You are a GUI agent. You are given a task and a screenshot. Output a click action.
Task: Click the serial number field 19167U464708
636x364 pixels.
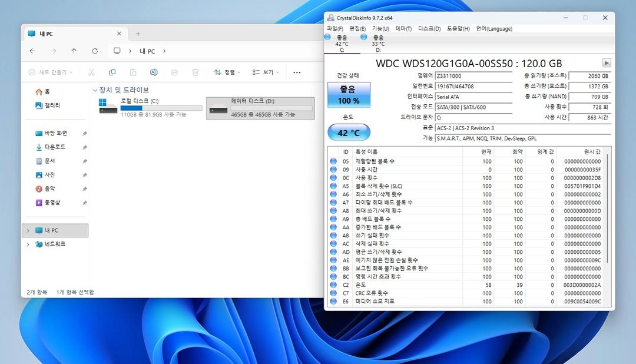473,87
